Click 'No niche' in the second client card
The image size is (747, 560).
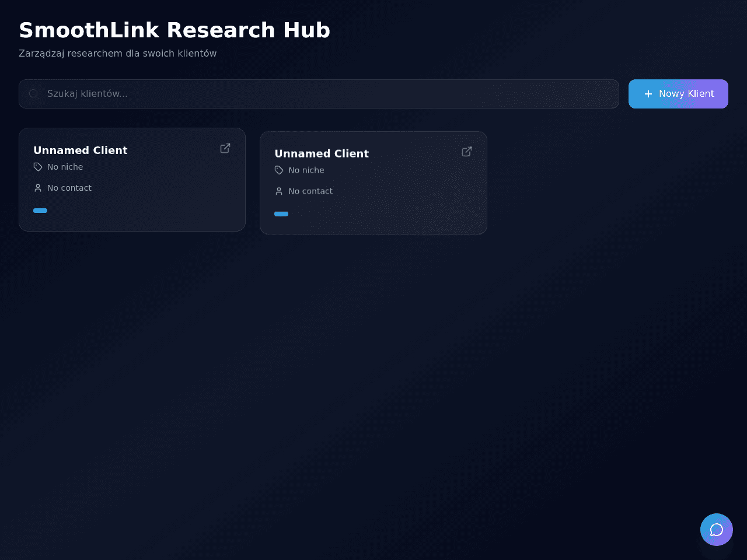coord(306,170)
